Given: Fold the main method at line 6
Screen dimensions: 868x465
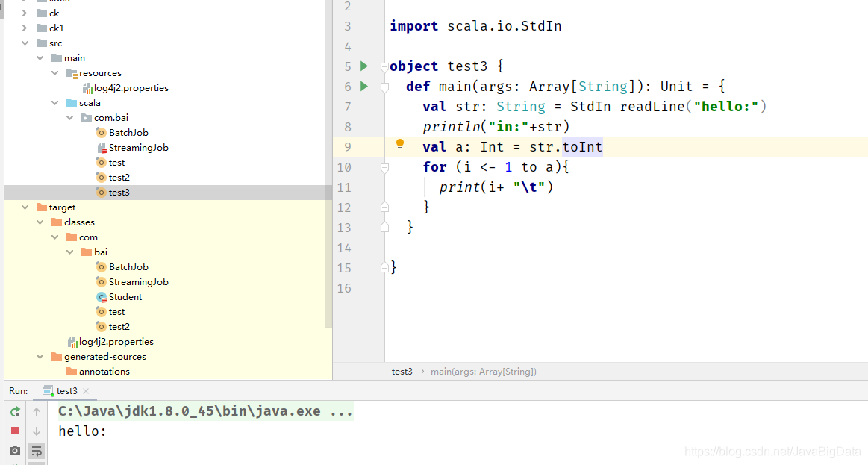Looking at the screenshot, I should [x=384, y=87].
